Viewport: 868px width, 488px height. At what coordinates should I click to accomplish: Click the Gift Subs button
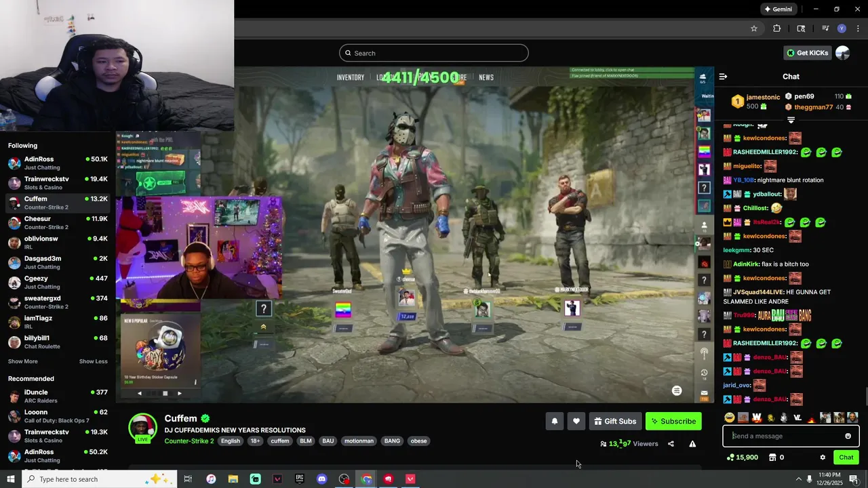615,421
